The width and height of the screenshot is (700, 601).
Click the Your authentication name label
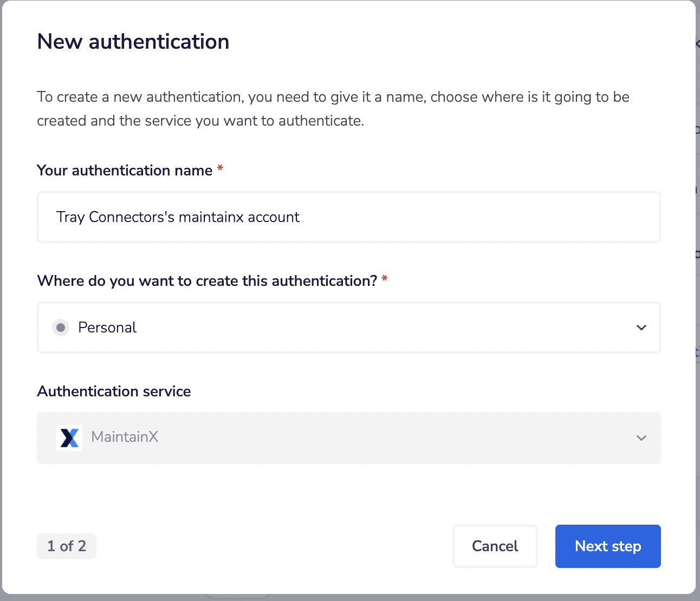(x=124, y=170)
